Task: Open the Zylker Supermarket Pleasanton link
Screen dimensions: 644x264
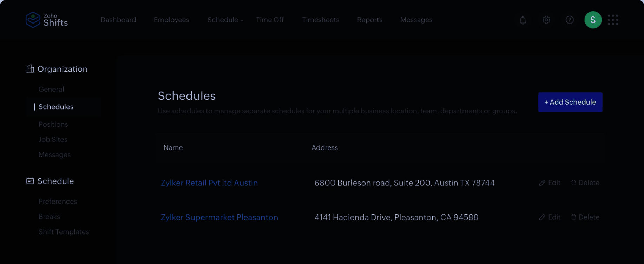Action: (x=219, y=217)
